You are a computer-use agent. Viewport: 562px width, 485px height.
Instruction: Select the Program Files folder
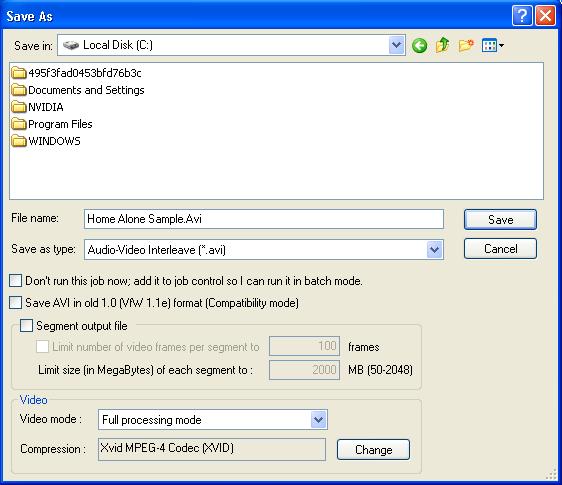[x=52, y=124]
